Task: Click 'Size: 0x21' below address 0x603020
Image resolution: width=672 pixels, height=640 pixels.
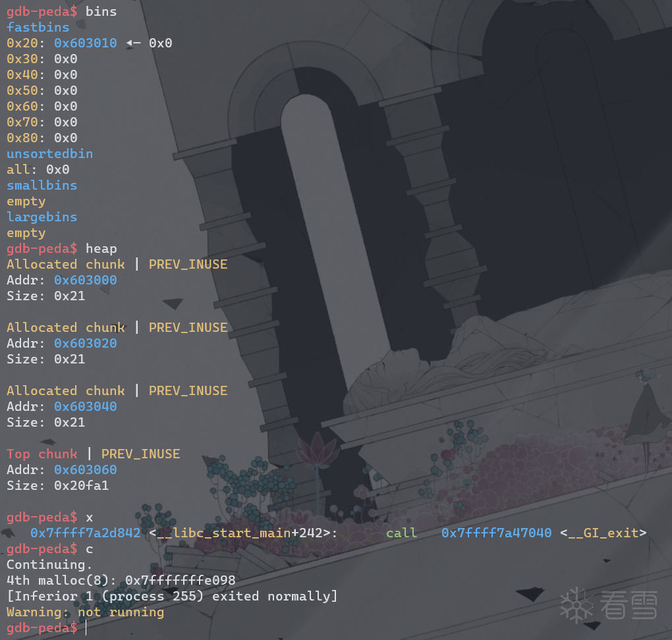Action: [46, 360]
